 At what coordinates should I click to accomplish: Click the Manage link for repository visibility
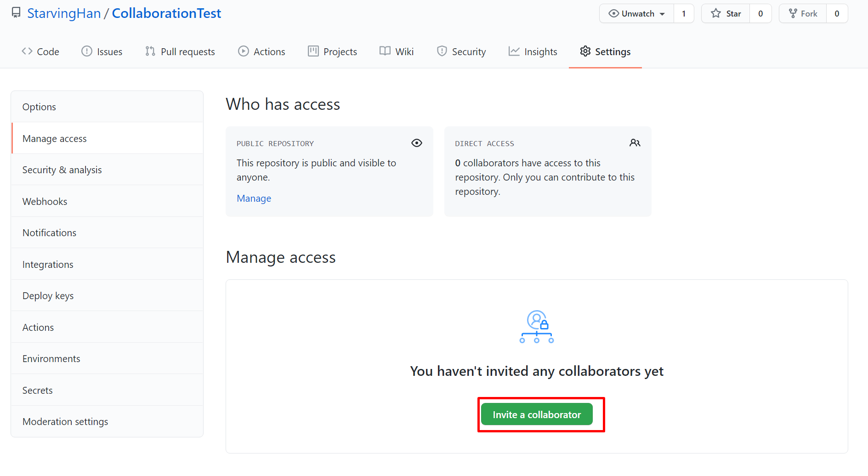click(x=254, y=198)
